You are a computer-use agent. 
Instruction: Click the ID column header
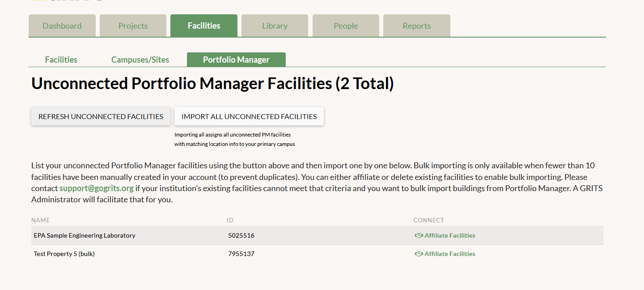tap(230, 220)
